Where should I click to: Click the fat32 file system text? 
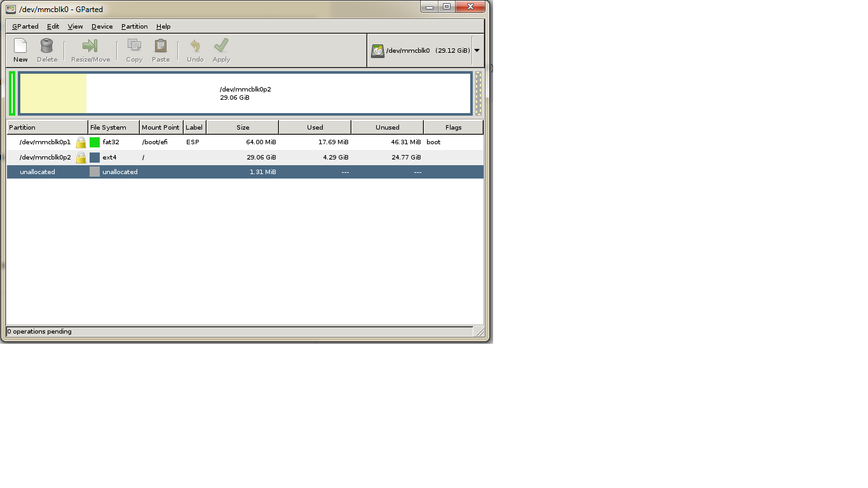click(x=111, y=142)
